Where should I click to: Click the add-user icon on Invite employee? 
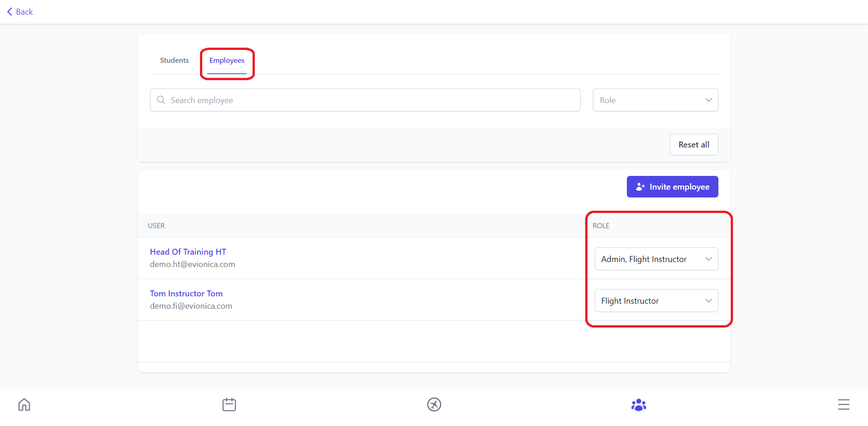click(x=641, y=187)
